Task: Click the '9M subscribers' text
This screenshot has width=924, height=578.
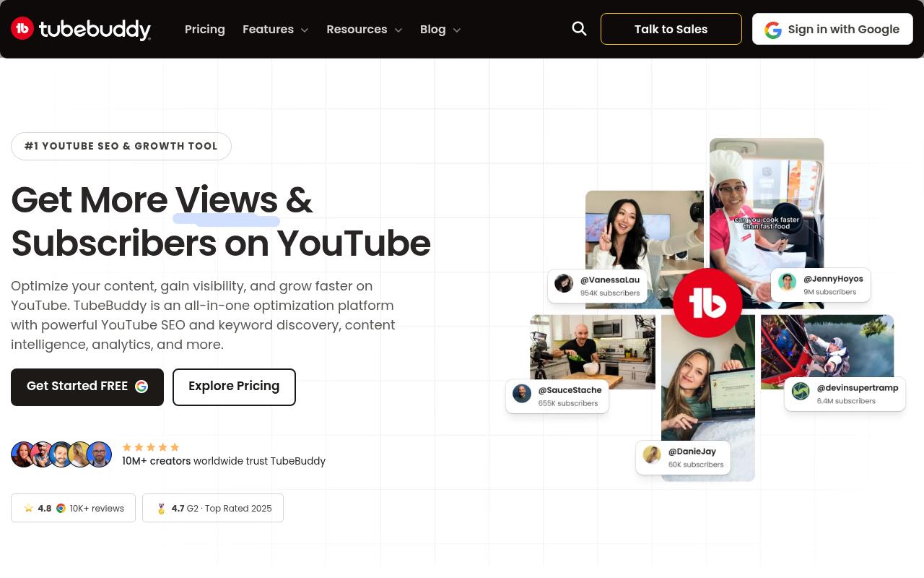Action: [830, 292]
